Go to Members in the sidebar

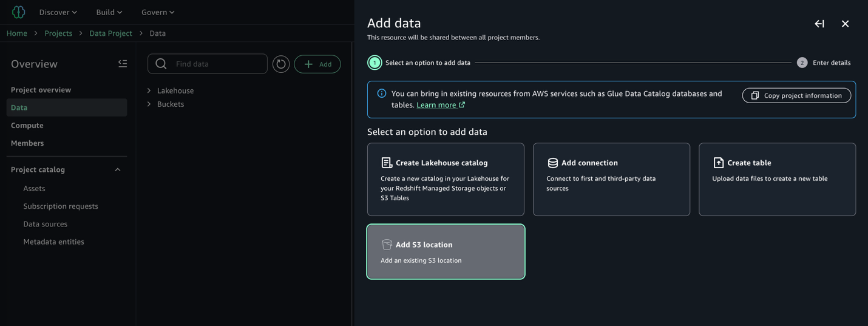[x=27, y=143]
